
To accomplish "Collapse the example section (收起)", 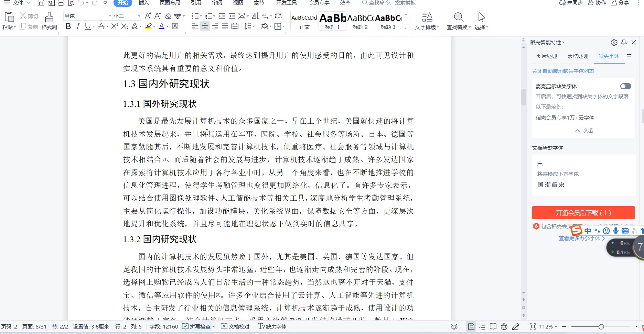I will [x=584, y=130].
